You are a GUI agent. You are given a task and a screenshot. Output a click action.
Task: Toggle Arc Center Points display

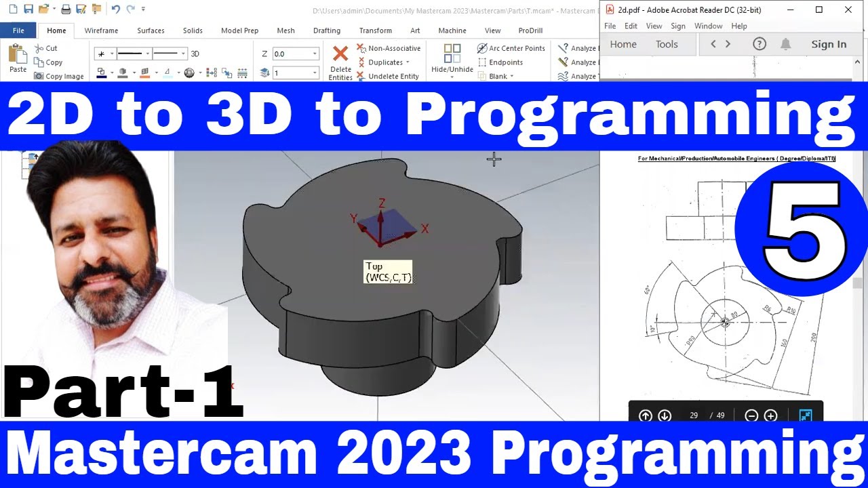click(x=511, y=48)
